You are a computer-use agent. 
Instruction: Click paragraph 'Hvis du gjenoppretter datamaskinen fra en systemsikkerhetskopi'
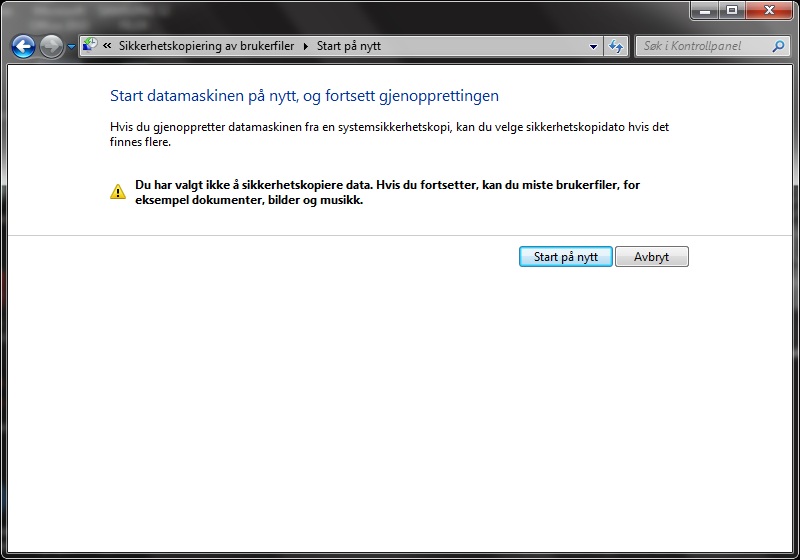[389, 134]
